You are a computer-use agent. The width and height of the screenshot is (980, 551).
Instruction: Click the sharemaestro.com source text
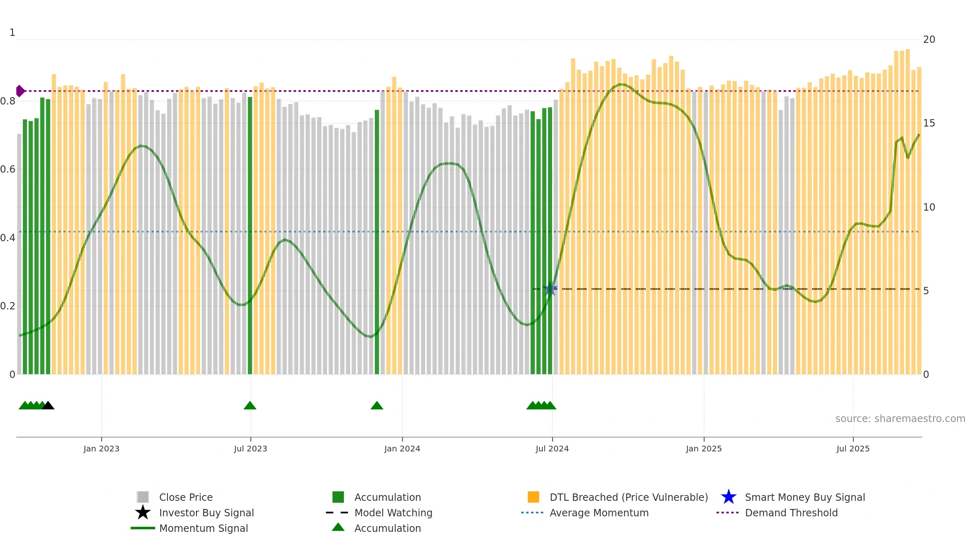point(900,419)
